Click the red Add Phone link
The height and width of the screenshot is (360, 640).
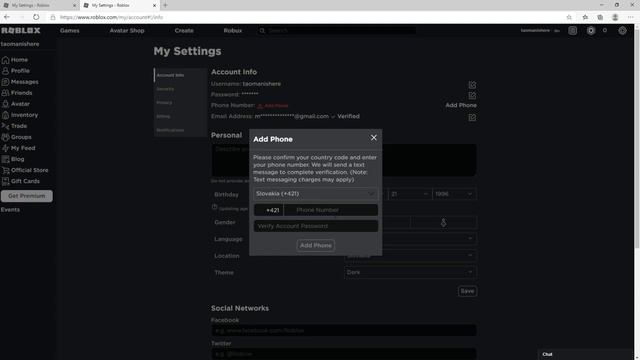pyautogui.click(x=273, y=106)
